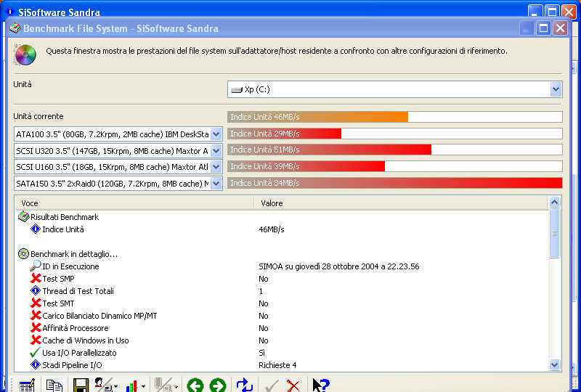Click the green back arrow icon
The height and width of the screenshot is (392, 581).
(x=195, y=385)
